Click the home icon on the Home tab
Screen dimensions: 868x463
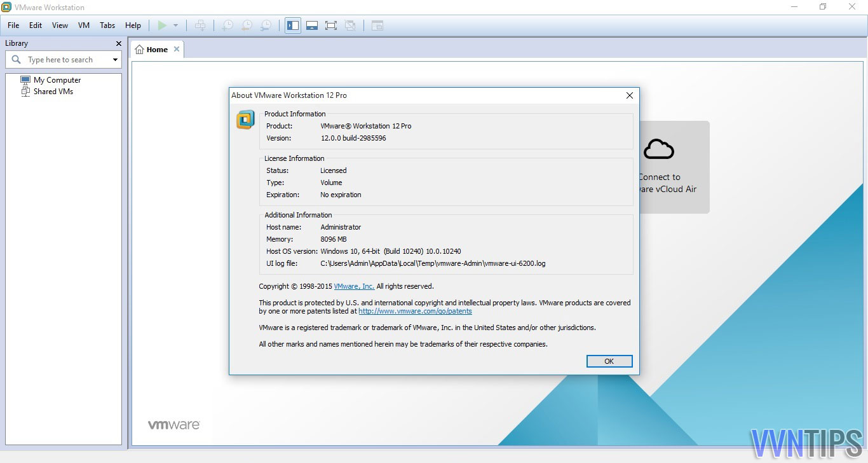tap(139, 50)
